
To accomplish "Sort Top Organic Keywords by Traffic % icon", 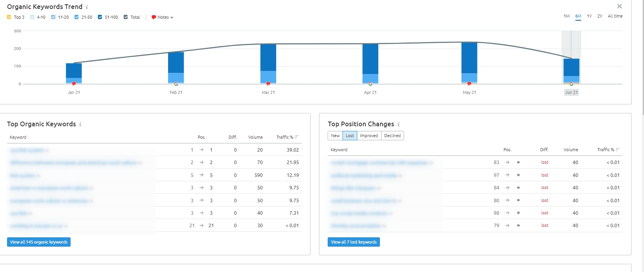I will point(297,137).
